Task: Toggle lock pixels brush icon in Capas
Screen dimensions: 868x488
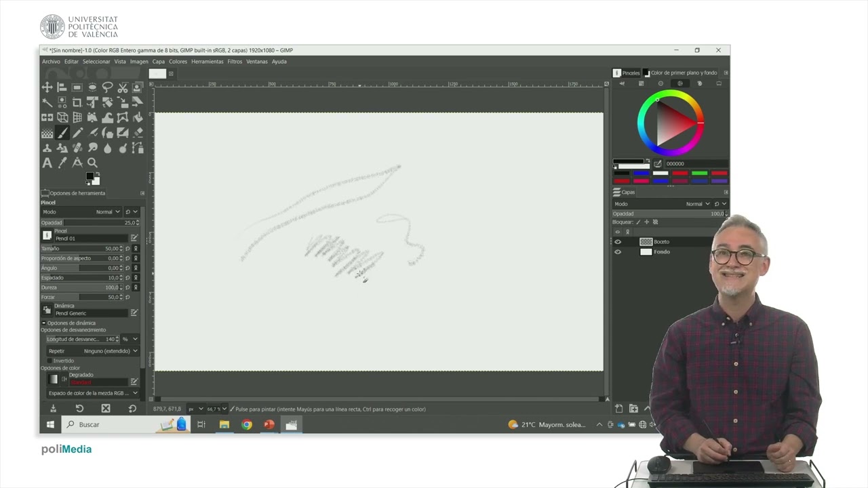Action: pyautogui.click(x=639, y=222)
